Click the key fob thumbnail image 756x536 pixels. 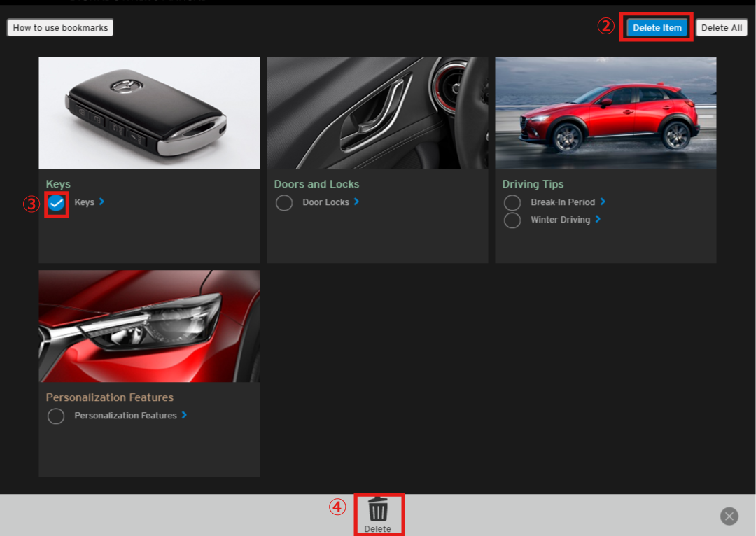pos(150,113)
